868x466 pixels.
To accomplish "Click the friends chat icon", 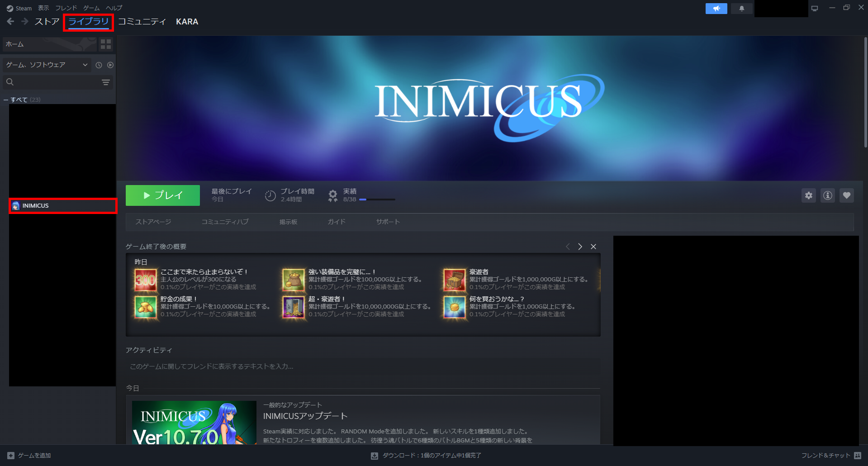I will click(858, 456).
